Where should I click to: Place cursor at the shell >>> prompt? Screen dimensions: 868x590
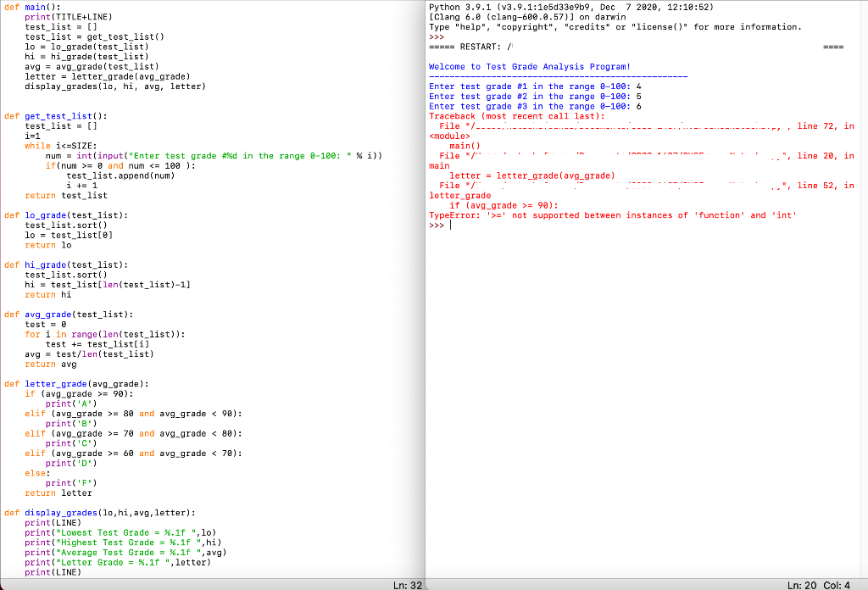tap(435, 225)
